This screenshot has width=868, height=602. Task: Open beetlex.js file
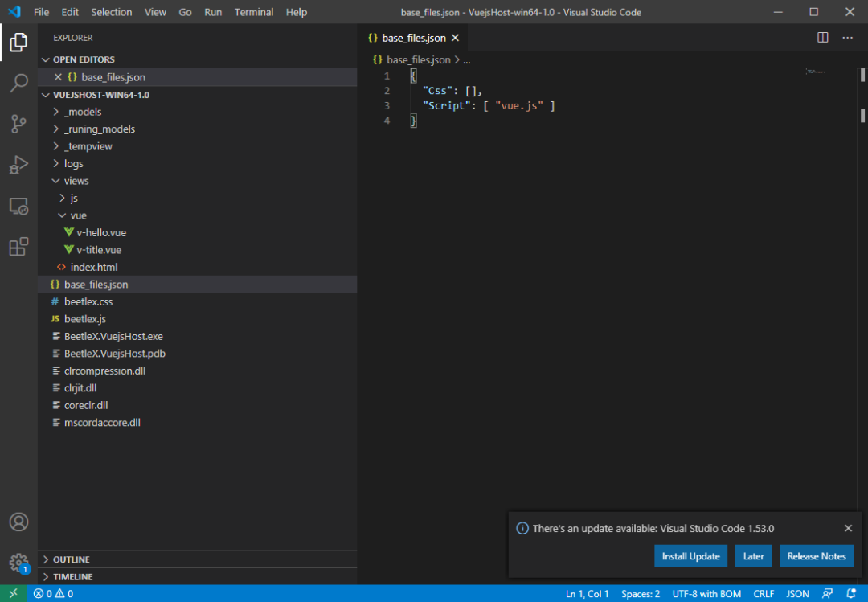click(197, 319)
